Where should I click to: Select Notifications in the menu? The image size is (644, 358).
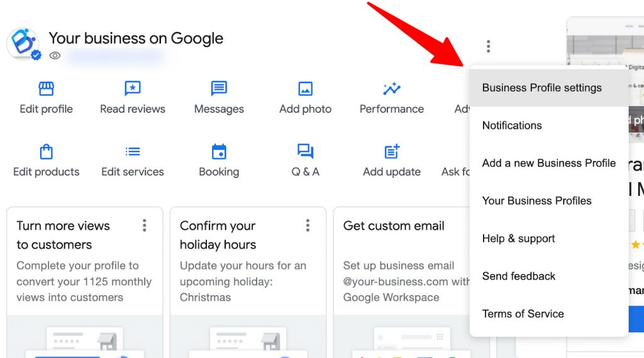click(549, 126)
